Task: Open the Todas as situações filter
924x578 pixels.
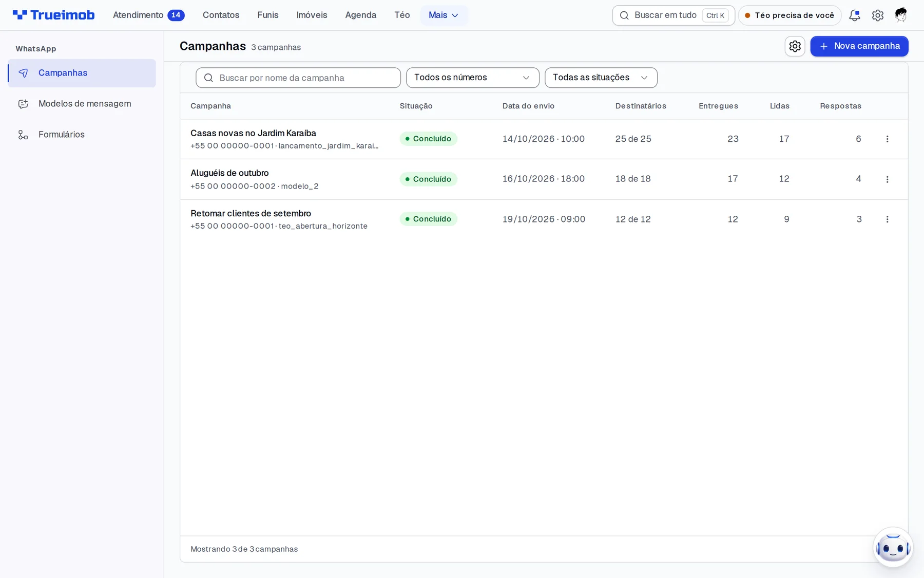Action: click(601, 78)
